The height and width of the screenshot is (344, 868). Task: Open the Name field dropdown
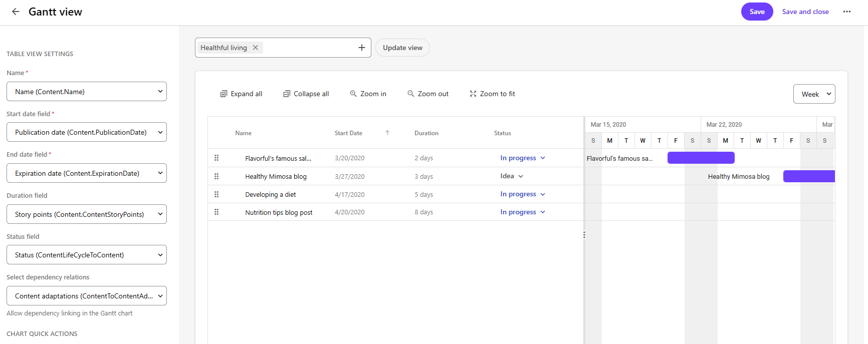[x=87, y=92]
